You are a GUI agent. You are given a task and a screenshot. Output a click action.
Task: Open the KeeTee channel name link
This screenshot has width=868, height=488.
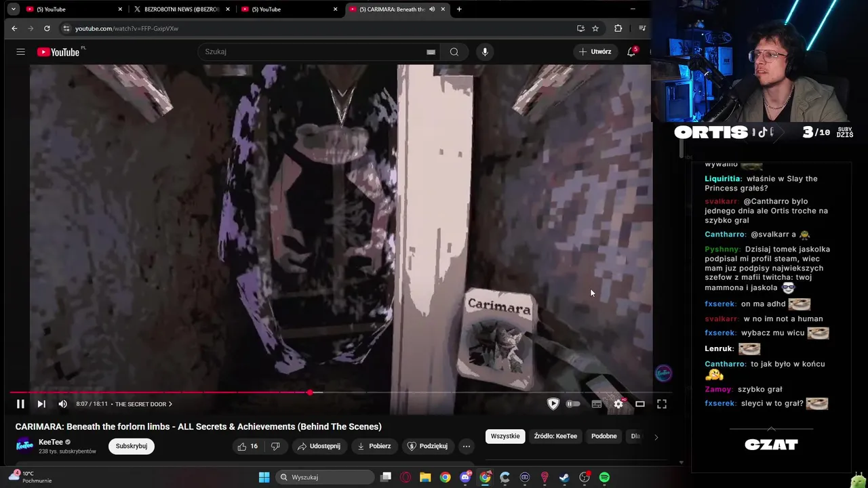coord(51,442)
